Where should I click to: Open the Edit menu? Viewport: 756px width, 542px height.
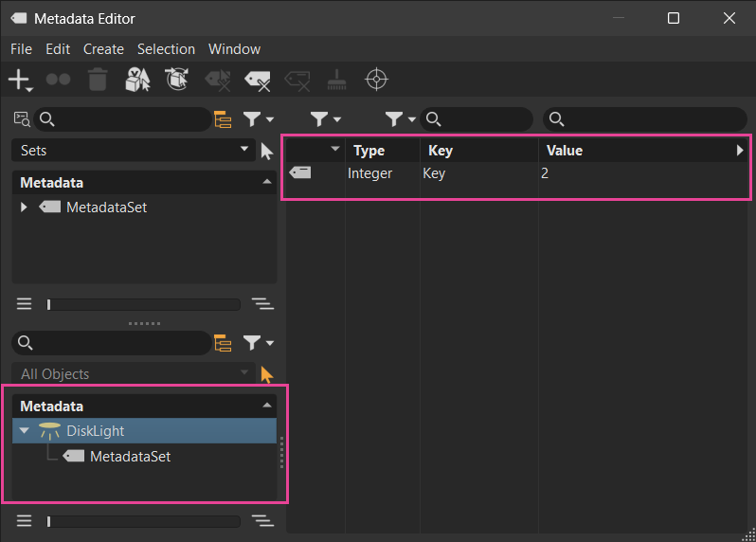[x=58, y=49]
